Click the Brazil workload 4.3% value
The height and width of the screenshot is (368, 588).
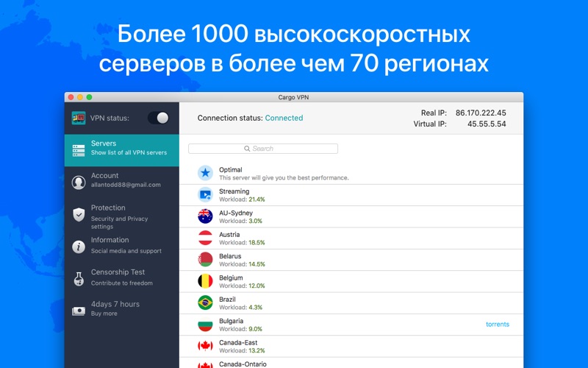click(255, 308)
